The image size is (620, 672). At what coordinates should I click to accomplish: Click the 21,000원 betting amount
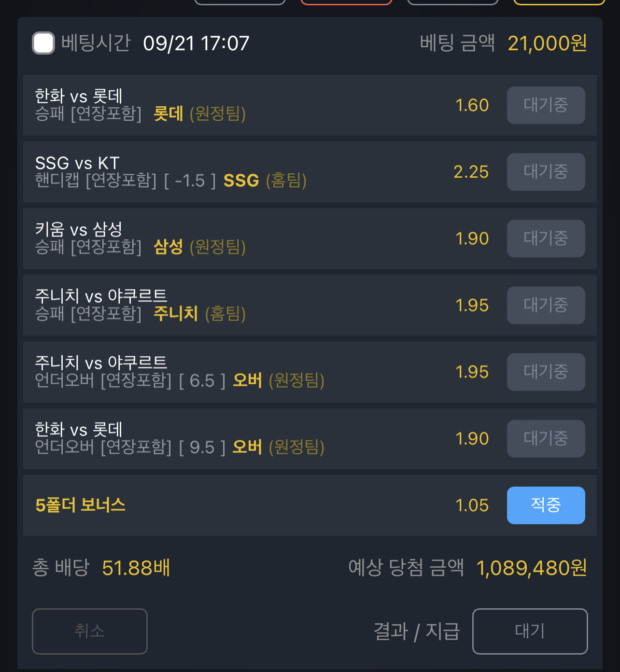pos(548,43)
